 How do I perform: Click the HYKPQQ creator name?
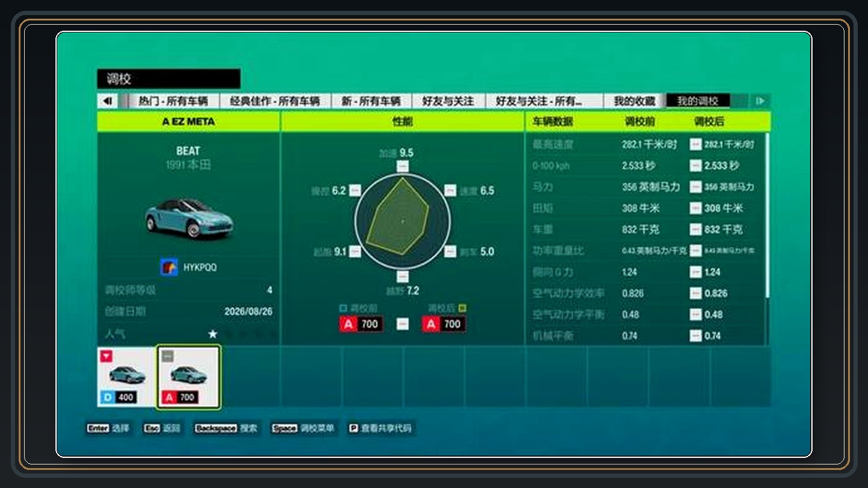coord(200,267)
